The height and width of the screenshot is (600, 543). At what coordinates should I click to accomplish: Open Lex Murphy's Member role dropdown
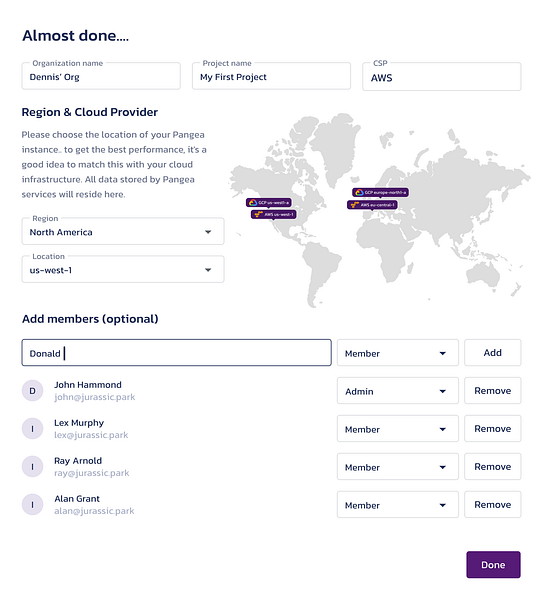[x=398, y=428]
